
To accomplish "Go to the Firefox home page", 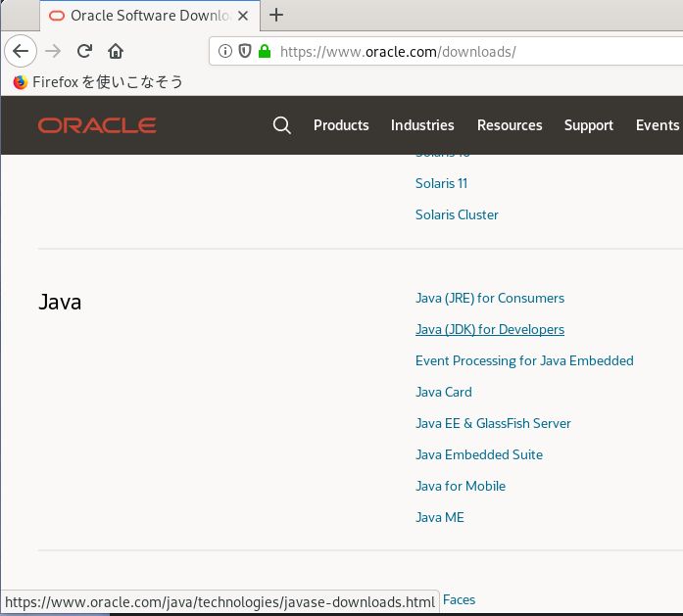I will [116, 51].
